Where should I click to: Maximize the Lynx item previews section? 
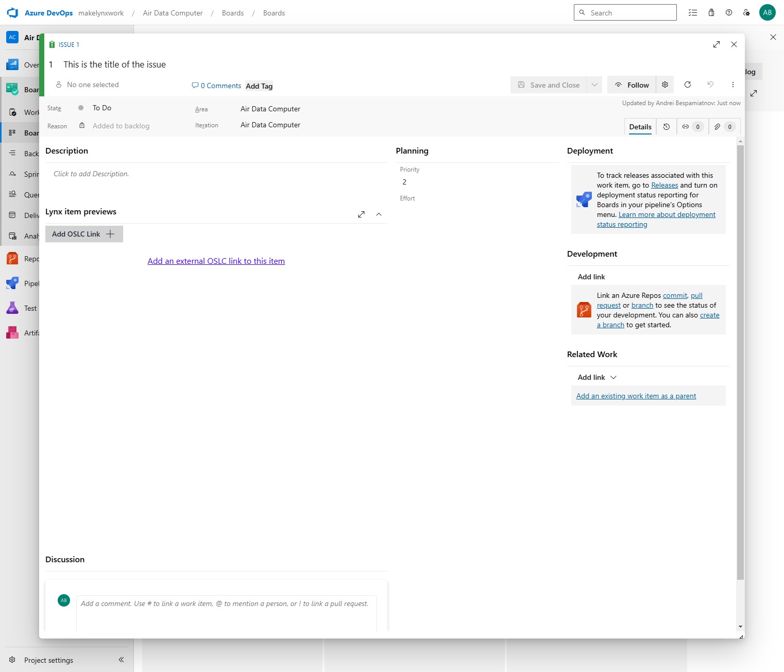(361, 214)
